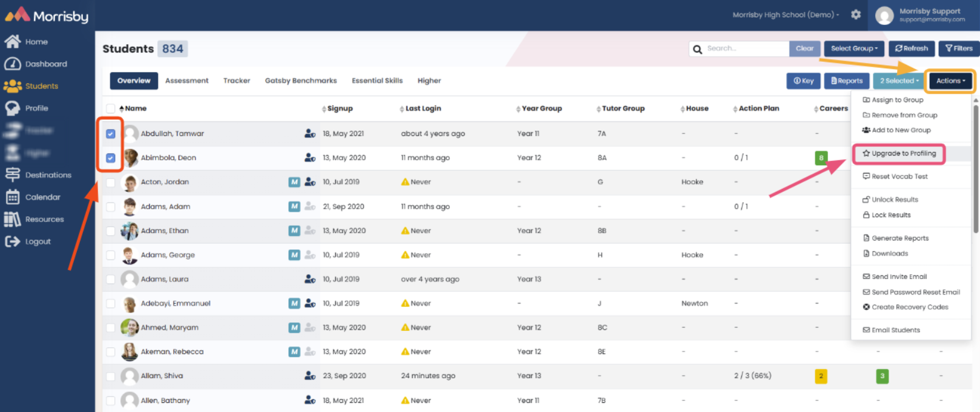Open the Resources books icon

tap(12, 219)
